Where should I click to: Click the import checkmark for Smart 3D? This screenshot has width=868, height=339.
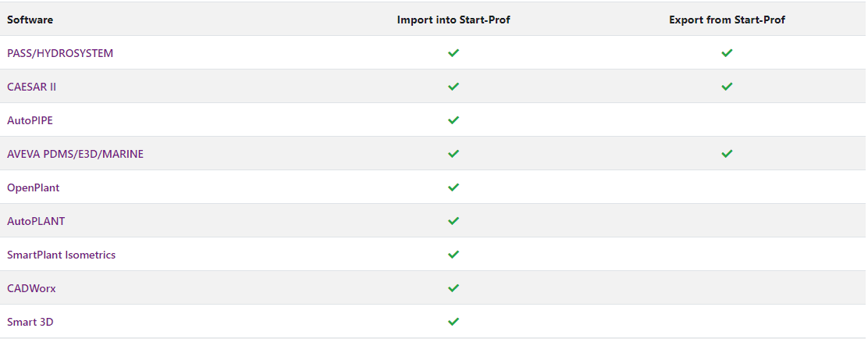[x=454, y=321]
